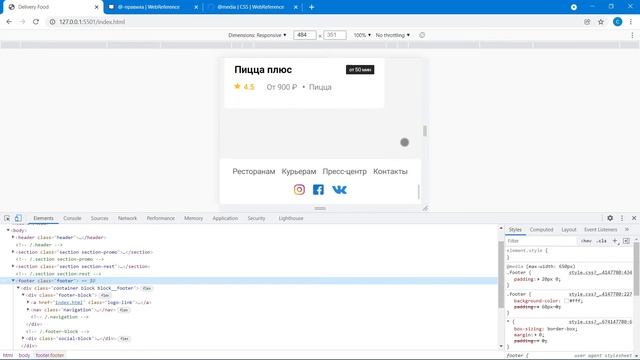Click the share icon in address bar

tap(587, 22)
